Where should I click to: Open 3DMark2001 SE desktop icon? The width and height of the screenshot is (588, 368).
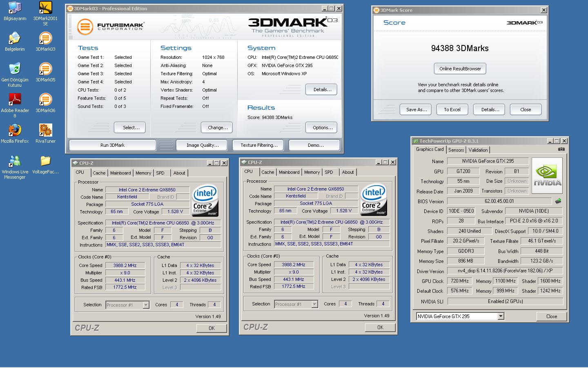[x=45, y=14]
